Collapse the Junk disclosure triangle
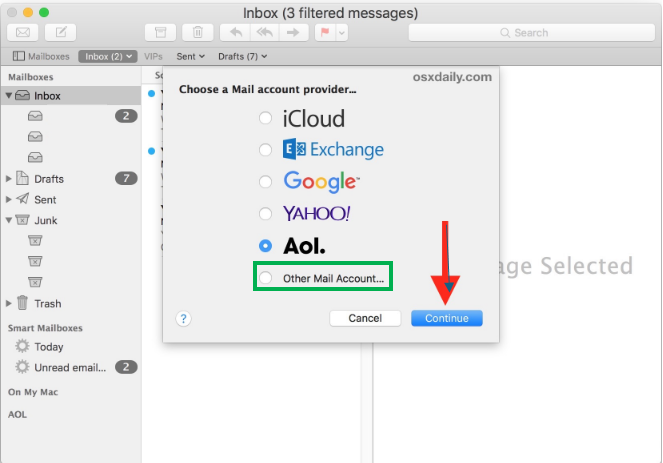663x463 pixels. click(8, 220)
